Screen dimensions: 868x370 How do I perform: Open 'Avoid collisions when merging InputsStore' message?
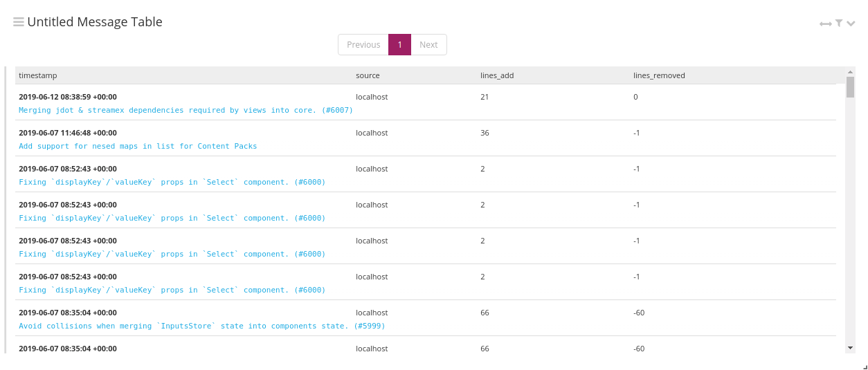[201, 326]
